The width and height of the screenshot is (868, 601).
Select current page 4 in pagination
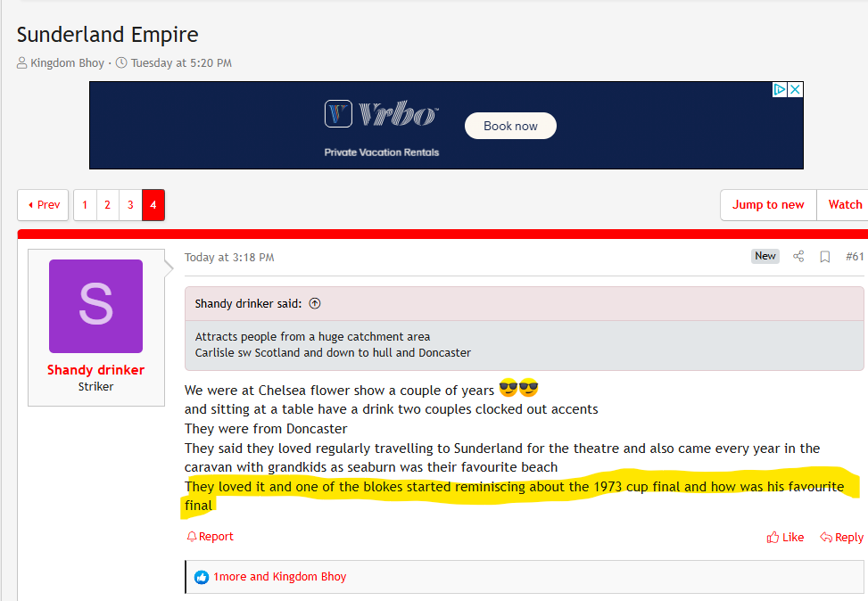(153, 205)
